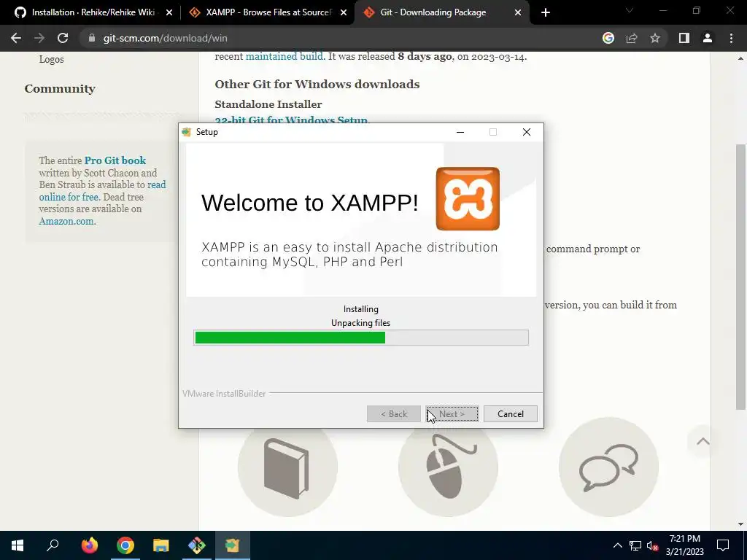
Task: Show hidden system tray icons
Action: 617,545
